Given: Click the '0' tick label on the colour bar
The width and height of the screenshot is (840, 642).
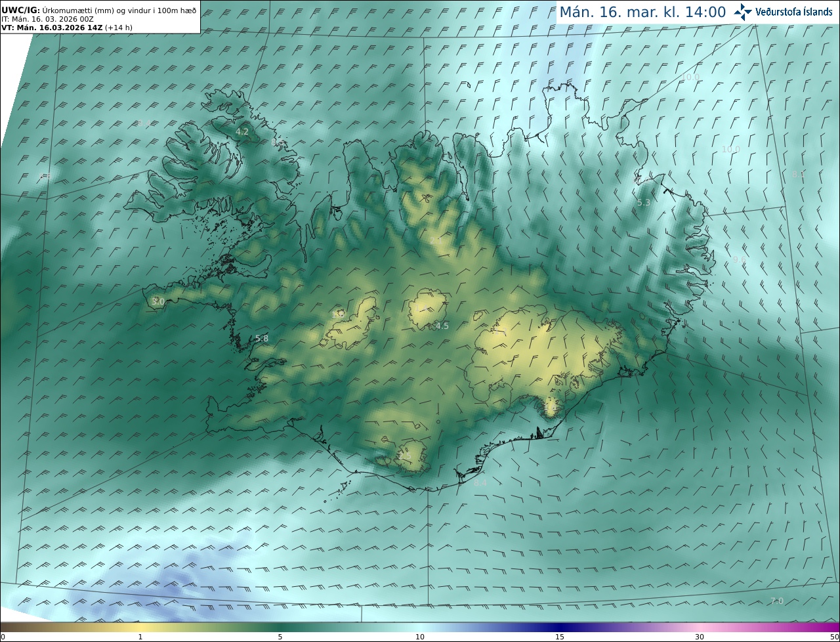Looking at the screenshot, I should (x=3, y=637).
